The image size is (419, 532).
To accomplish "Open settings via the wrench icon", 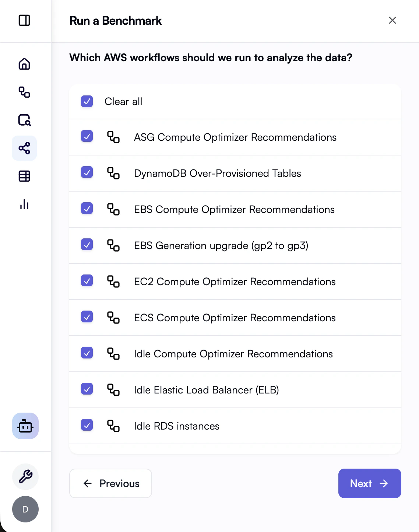I will (25, 476).
